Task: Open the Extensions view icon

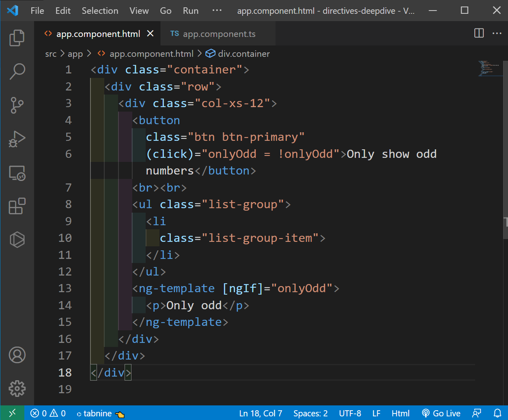Action: (17, 206)
